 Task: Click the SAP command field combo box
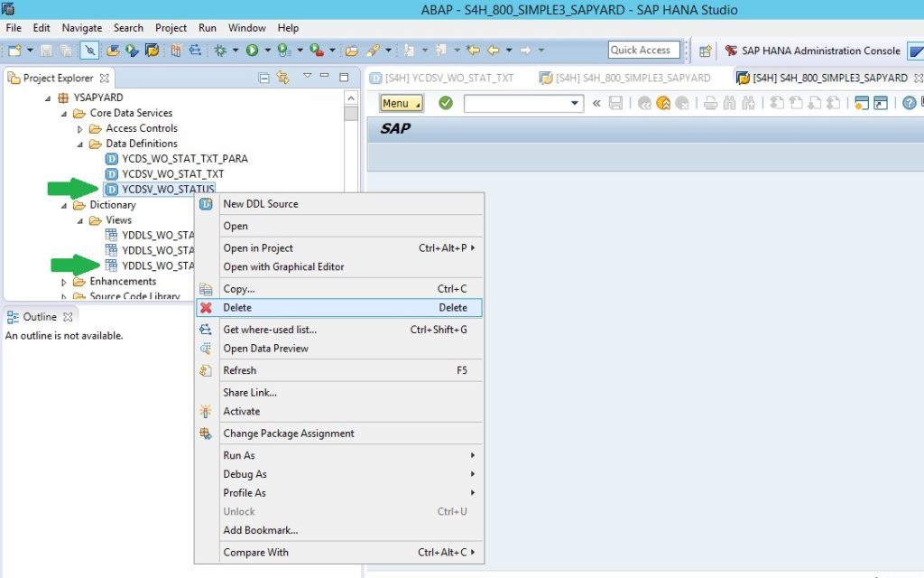pyautogui.click(x=523, y=103)
